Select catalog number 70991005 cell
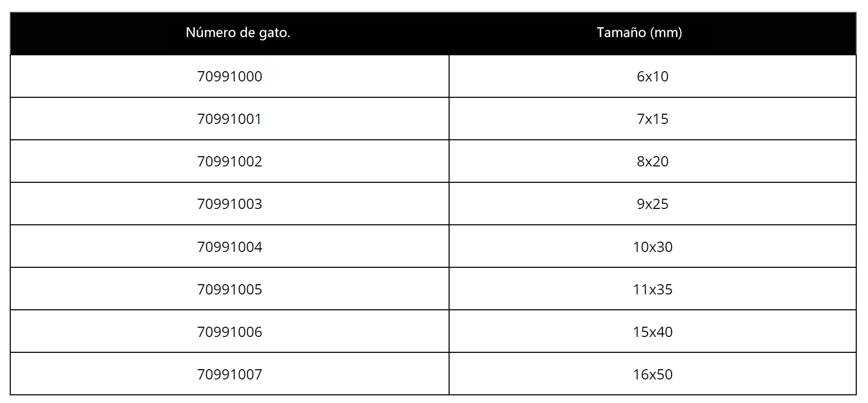Viewport: 868px width, 403px height. click(229, 289)
